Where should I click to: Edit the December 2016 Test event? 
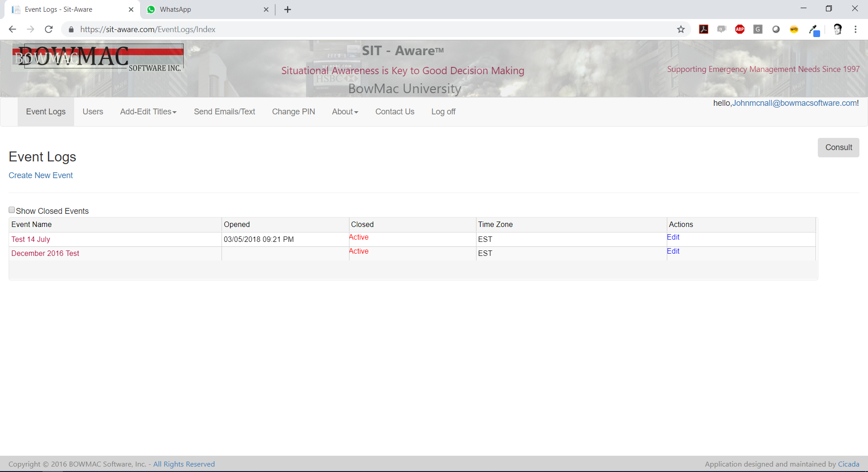[673, 251]
